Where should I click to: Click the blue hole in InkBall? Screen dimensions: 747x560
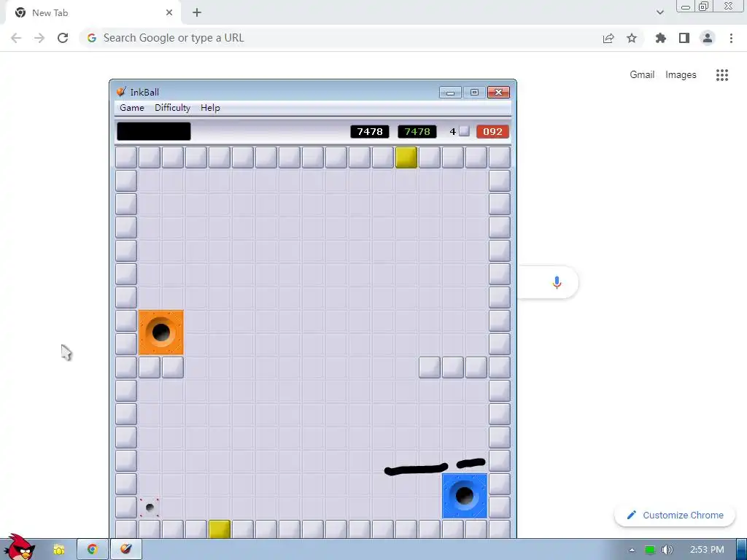(465, 496)
